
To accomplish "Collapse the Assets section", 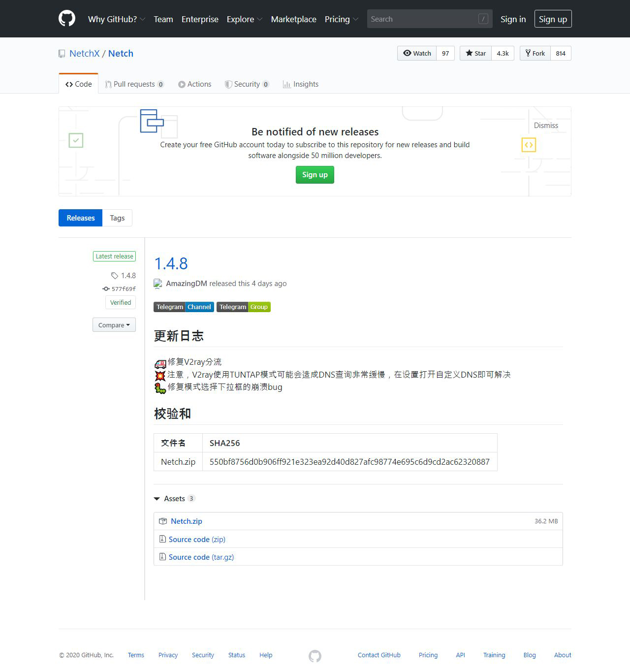I will 175,499.
